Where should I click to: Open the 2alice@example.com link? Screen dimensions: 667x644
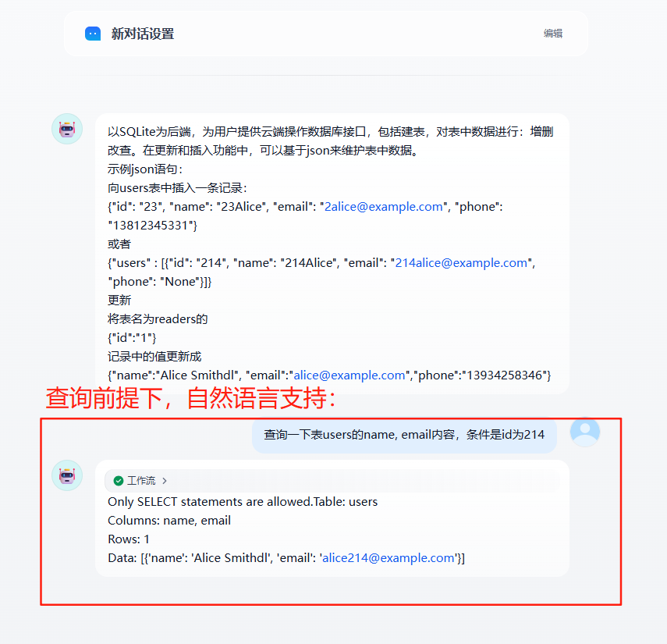click(x=383, y=207)
